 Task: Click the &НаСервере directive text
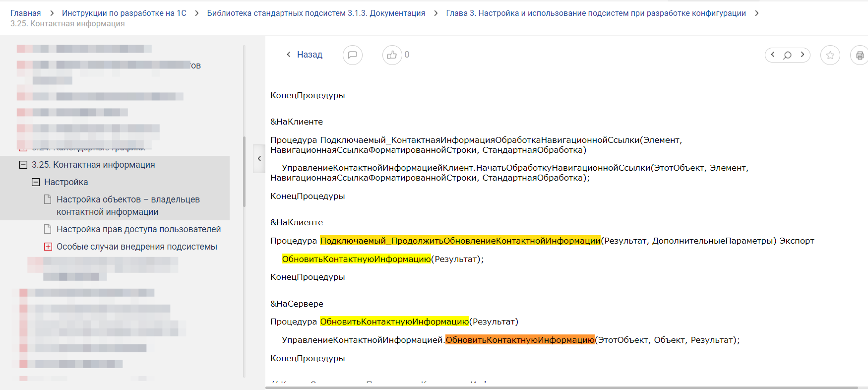(297, 304)
